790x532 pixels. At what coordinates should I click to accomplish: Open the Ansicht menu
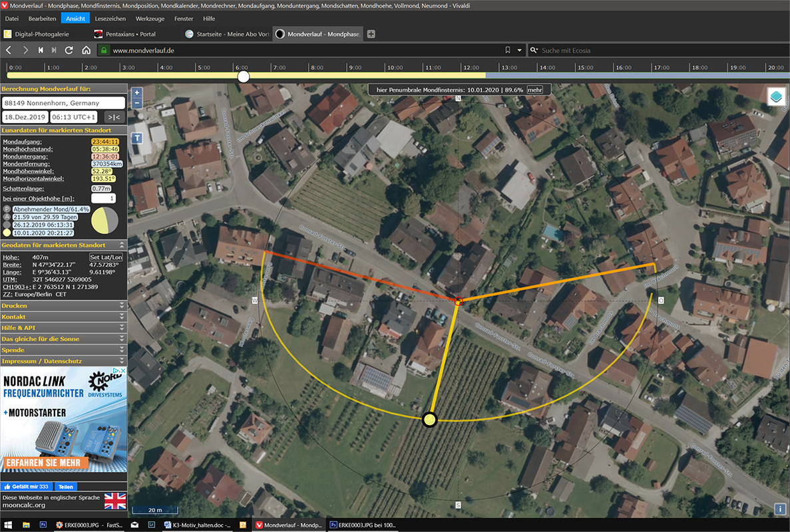coord(76,19)
